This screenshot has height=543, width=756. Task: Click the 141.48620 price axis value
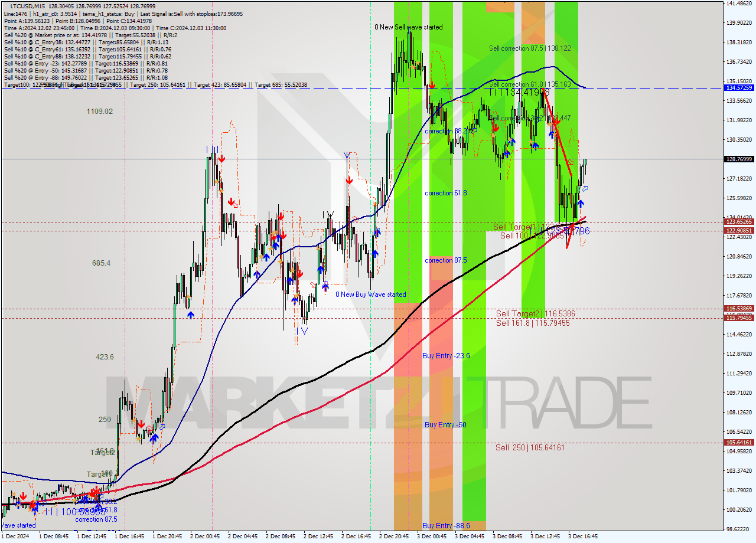[x=739, y=4]
